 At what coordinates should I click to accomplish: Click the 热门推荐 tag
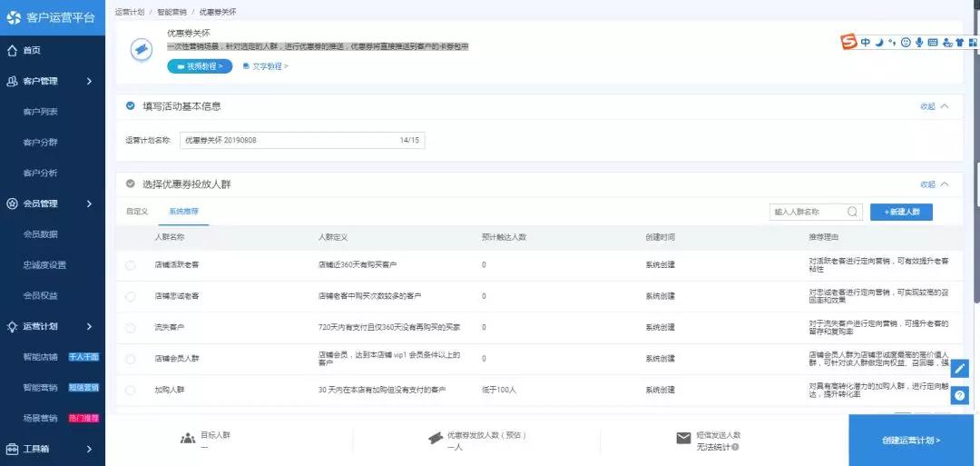click(83, 419)
